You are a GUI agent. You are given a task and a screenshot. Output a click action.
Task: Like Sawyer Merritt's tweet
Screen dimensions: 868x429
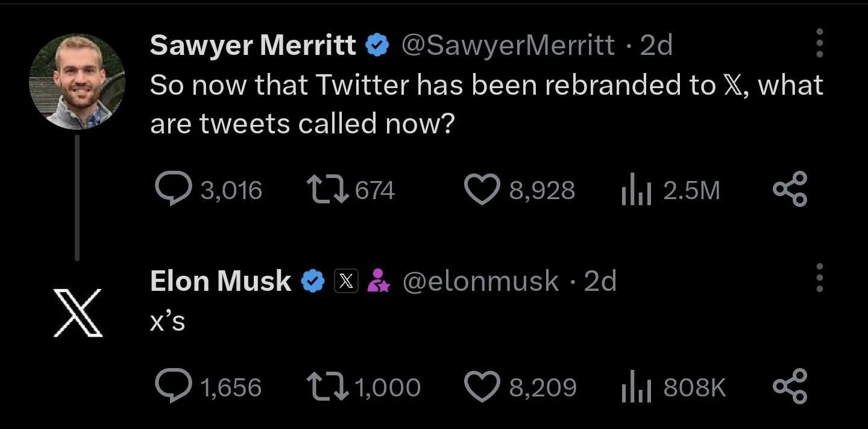click(x=482, y=190)
